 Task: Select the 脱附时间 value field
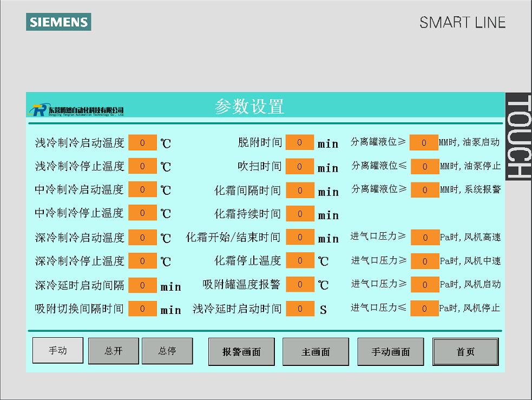pos(299,142)
